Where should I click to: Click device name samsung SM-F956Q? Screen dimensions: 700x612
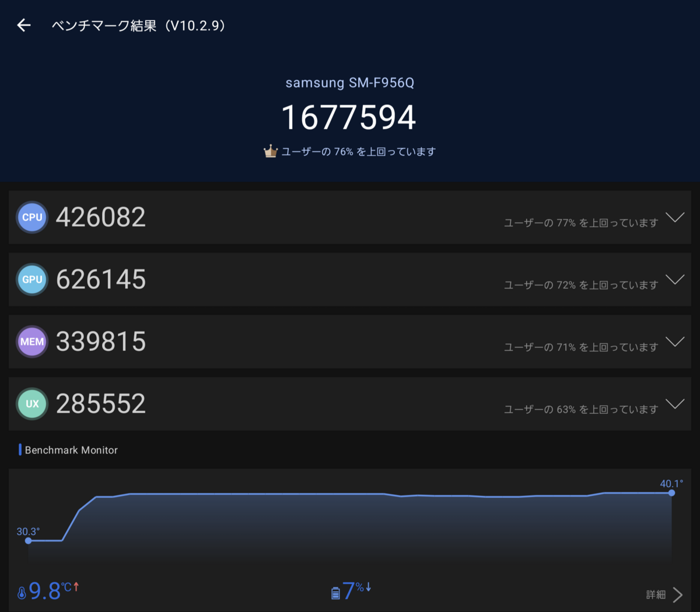click(x=350, y=83)
